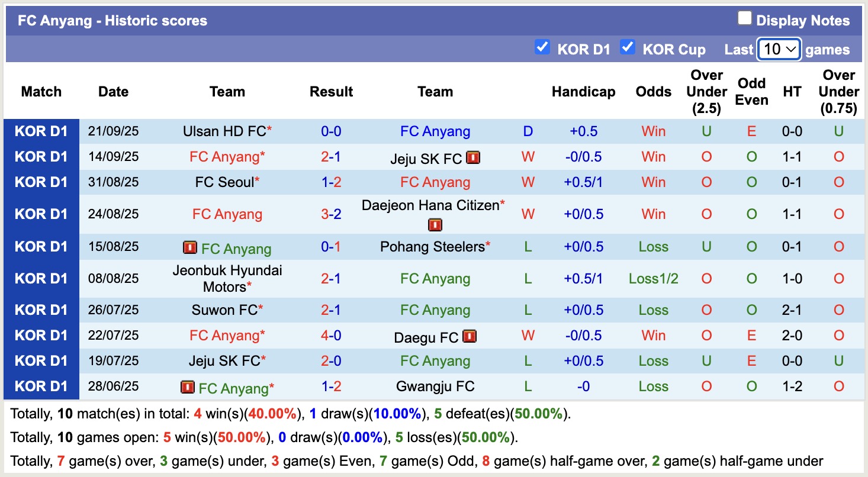This screenshot has width=868, height=477.
Task: Click the Handicap column header
Action: [583, 92]
